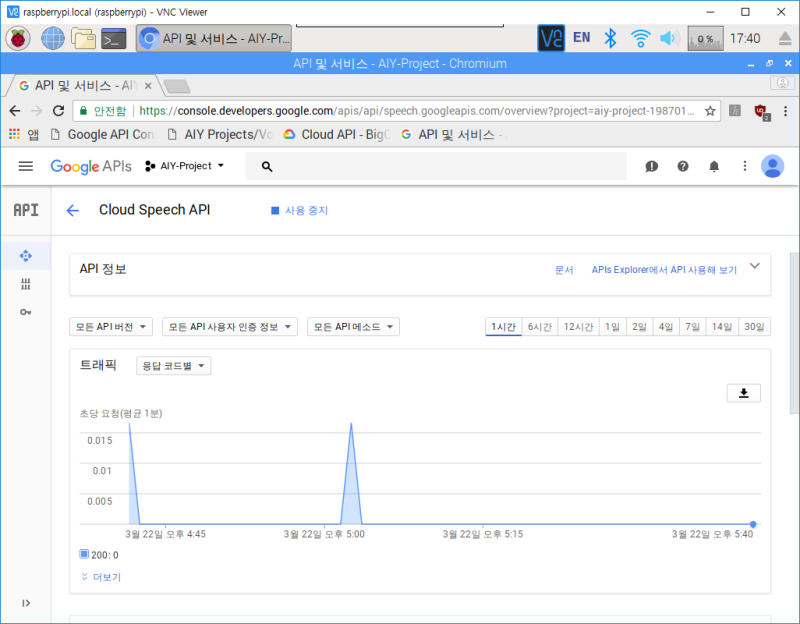Close the API 및 서비스 browser tab
The height and width of the screenshot is (624, 800).
[x=148, y=86]
